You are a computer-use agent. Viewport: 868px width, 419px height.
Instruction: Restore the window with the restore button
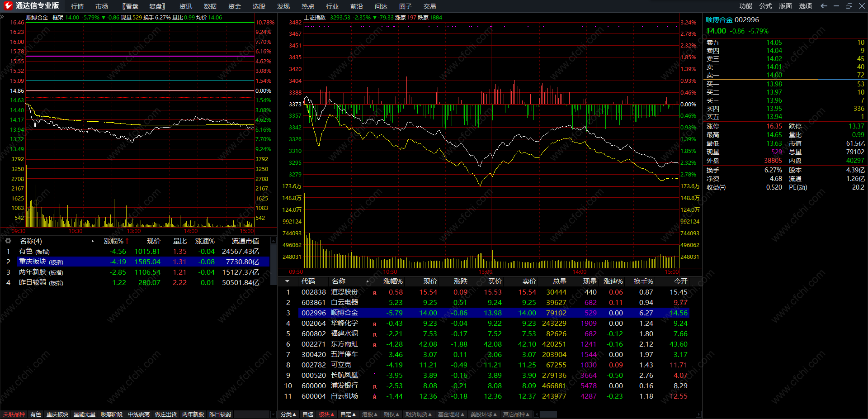click(x=849, y=6)
